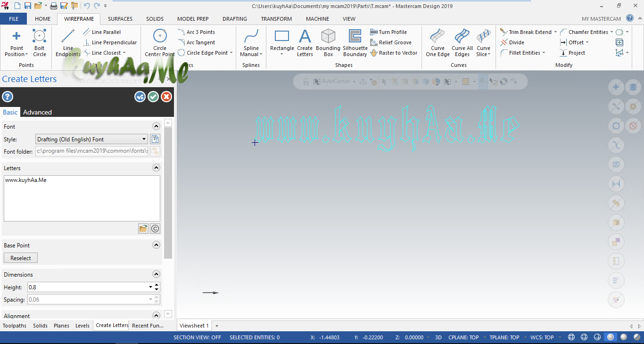This screenshot has width=644, height=344.
Task: Click the panel scrollbar down arrow
Action: click(x=168, y=314)
